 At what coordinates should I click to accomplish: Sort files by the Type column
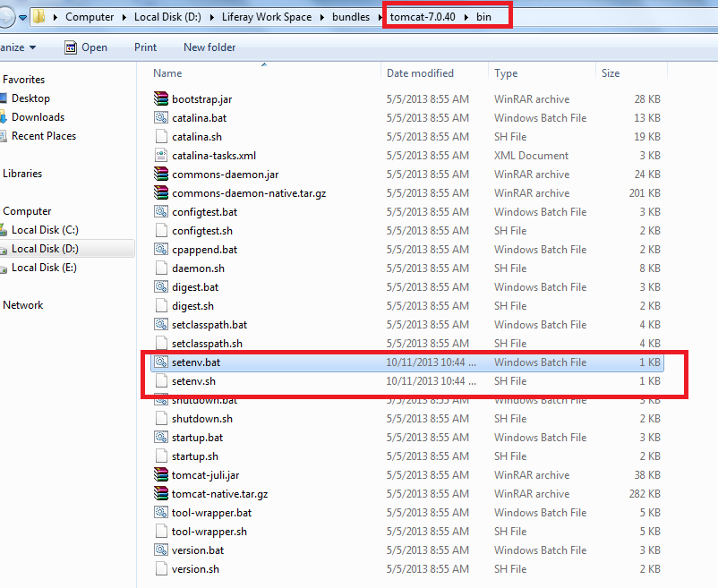[506, 73]
